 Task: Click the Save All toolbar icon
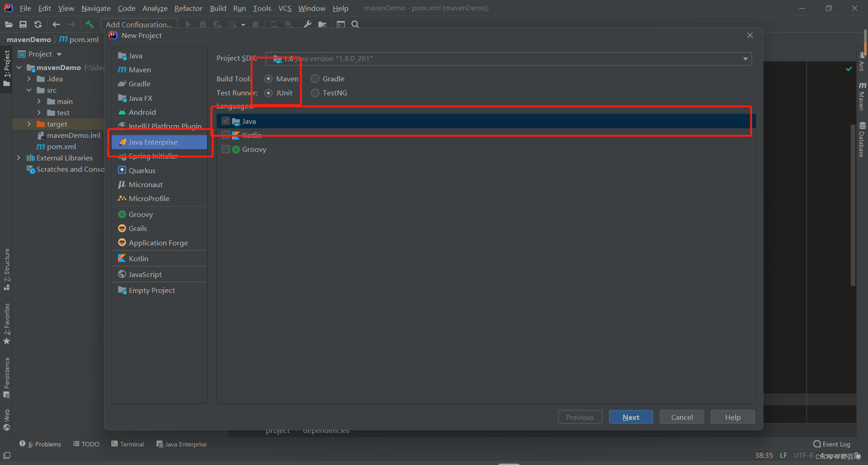tap(23, 24)
